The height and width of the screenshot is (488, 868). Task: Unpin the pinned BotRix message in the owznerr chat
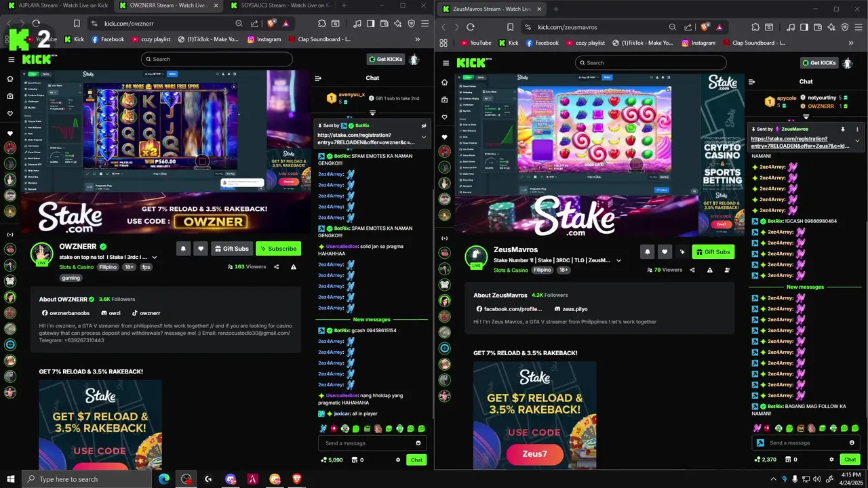(x=424, y=125)
